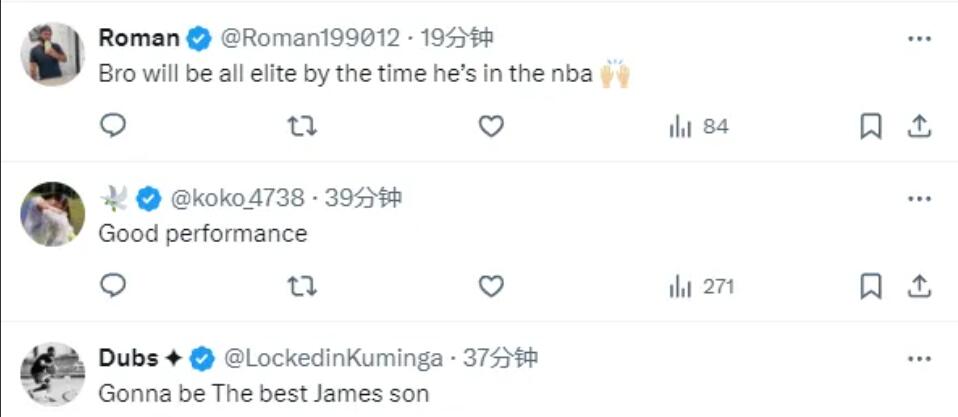Like Roman's tweet

click(x=490, y=126)
